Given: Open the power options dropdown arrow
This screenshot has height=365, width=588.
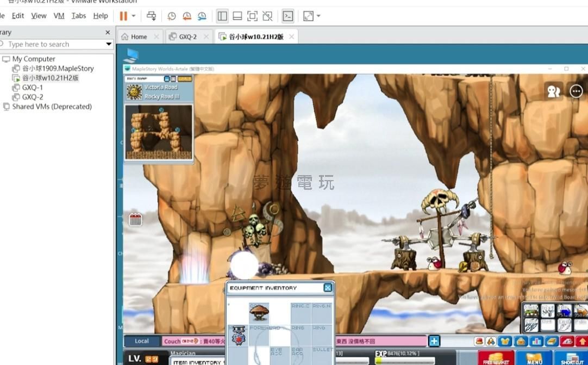Looking at the screenshot, I should tap(134, 16).
